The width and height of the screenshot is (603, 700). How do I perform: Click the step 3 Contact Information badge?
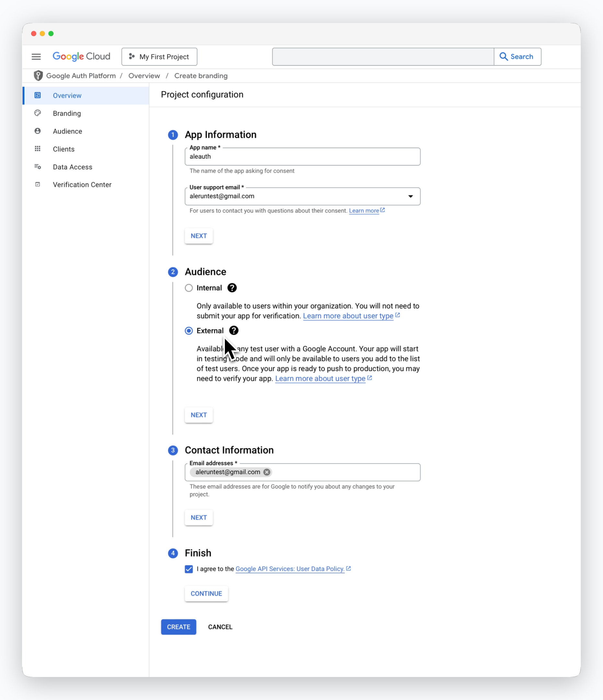(x=173, y=450)
